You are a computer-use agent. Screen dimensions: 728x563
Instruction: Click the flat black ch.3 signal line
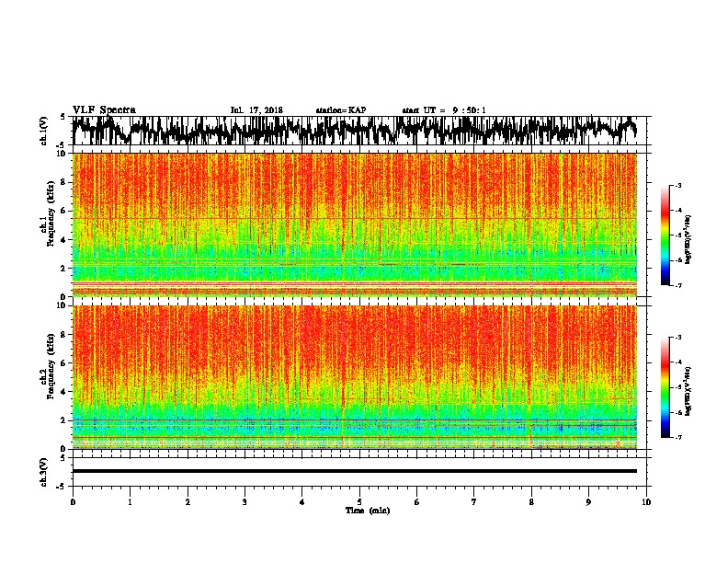(354, 471)
